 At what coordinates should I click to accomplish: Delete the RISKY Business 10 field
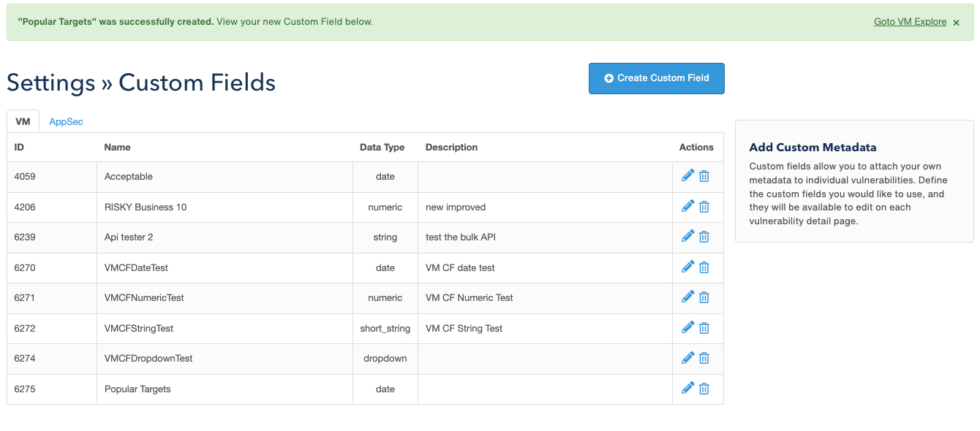pos(704,205)
